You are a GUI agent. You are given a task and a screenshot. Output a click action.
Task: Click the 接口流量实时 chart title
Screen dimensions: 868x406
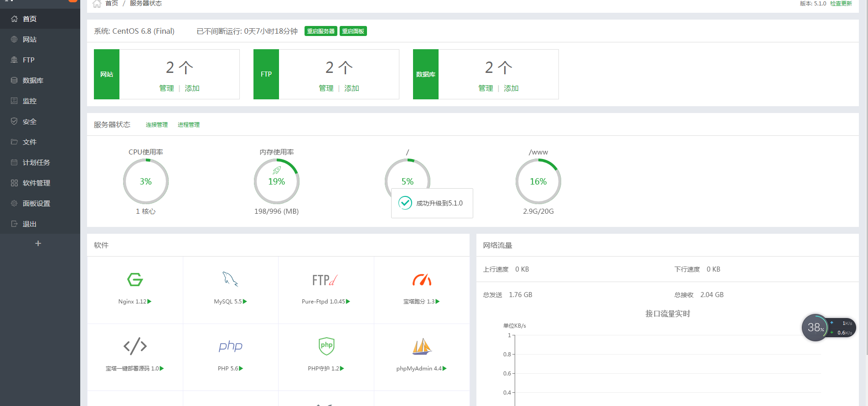[668, 313]
